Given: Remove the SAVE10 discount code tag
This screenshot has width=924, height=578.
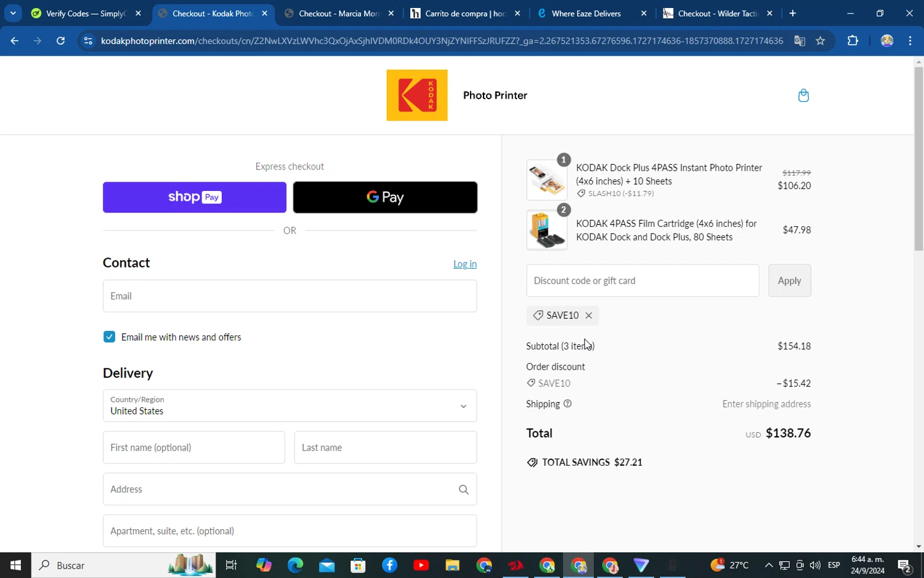Looking at the screenshot, I should [589, 315].
